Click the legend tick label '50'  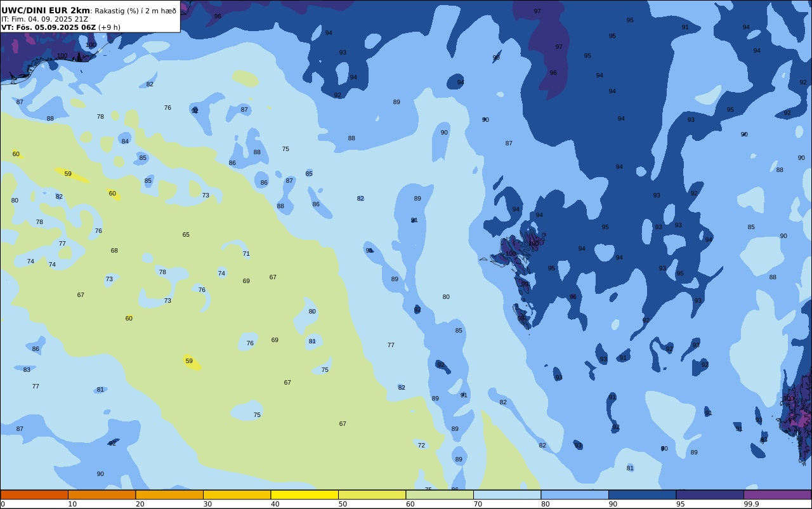[x=343, y=504]
